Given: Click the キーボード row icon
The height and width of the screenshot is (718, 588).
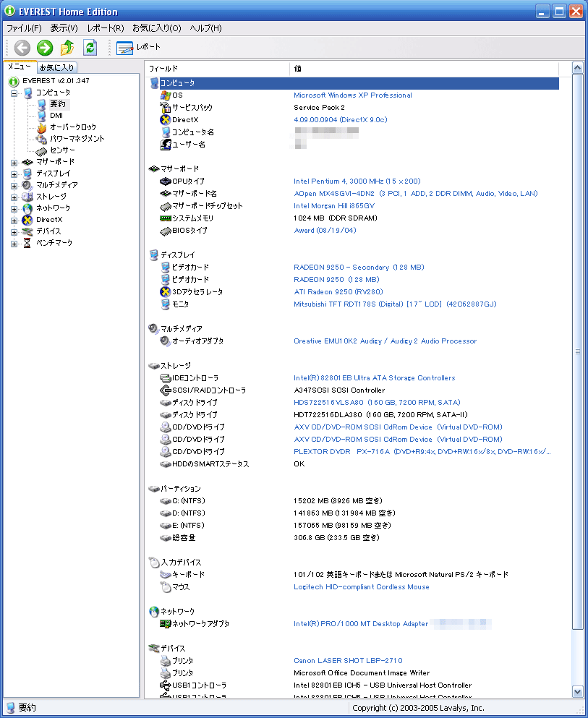Looking at the screenshot, I should (x=166, y=575).
